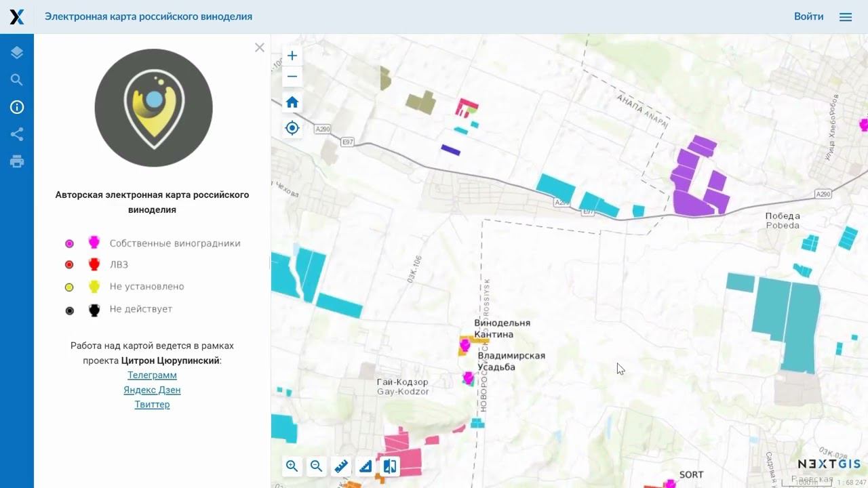The width and height of the screenshot is (868, 488).
Task: Click the Гай-Кодзор place label
Action: (x=403, y=387)
